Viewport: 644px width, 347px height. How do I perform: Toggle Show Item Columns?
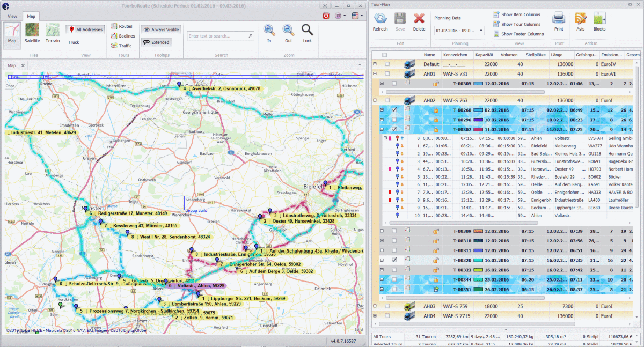(x=517, y=15)
